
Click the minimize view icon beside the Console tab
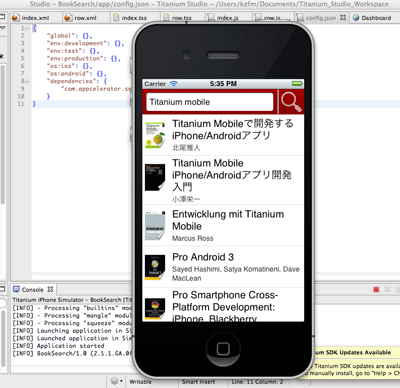[x=3, y=289]
